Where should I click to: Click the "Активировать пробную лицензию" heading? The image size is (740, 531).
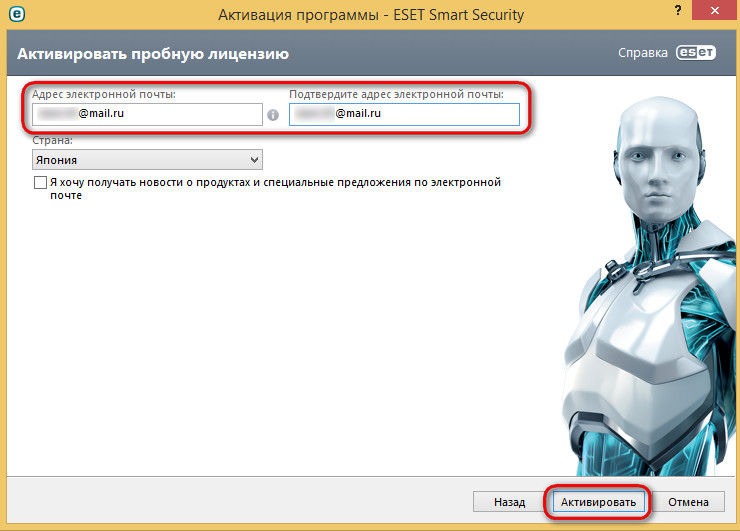pos(153,53)
